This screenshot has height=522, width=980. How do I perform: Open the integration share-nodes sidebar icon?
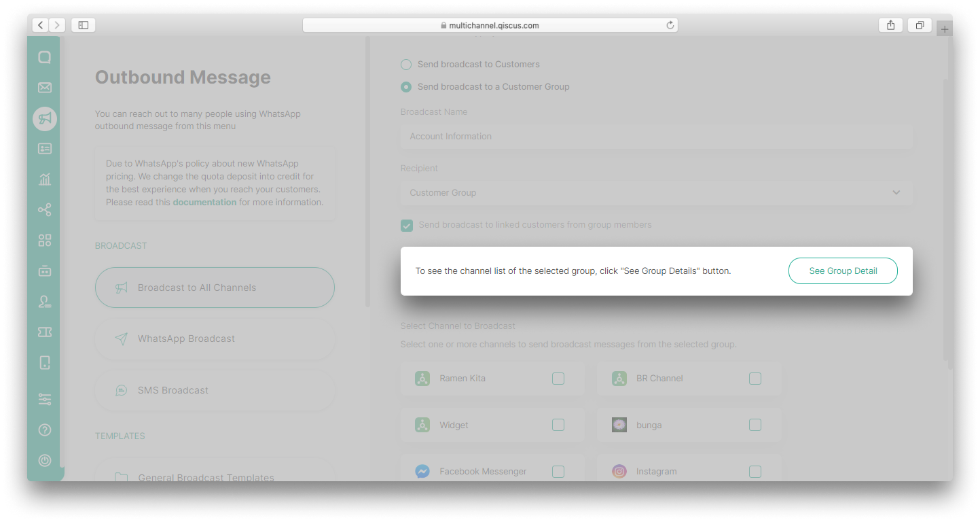coord(45,210)
